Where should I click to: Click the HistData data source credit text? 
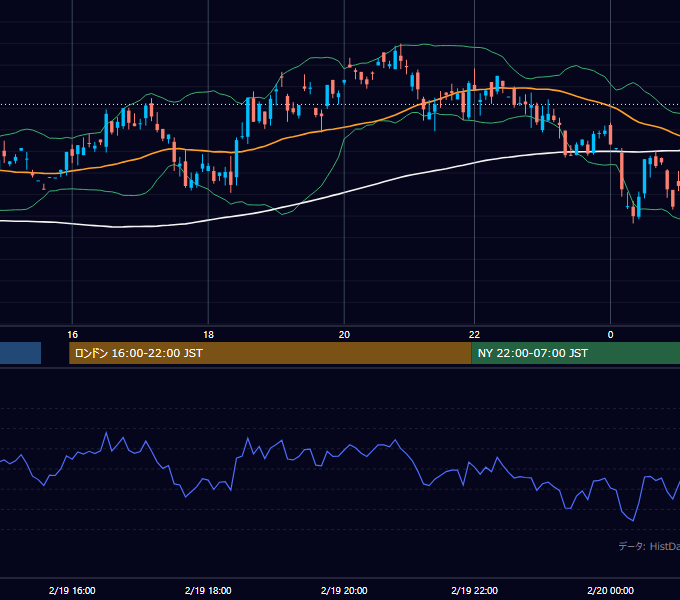pos(649,546)
